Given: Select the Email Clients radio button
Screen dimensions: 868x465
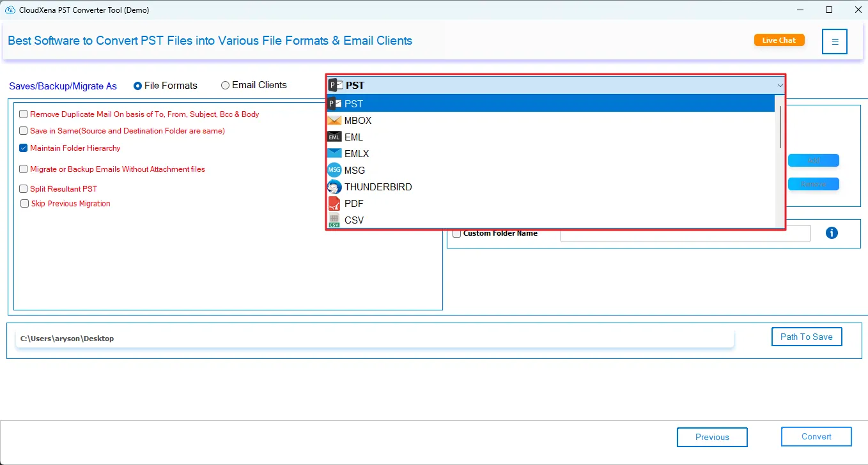Looking at the screenshot, I should click(225, 86).
